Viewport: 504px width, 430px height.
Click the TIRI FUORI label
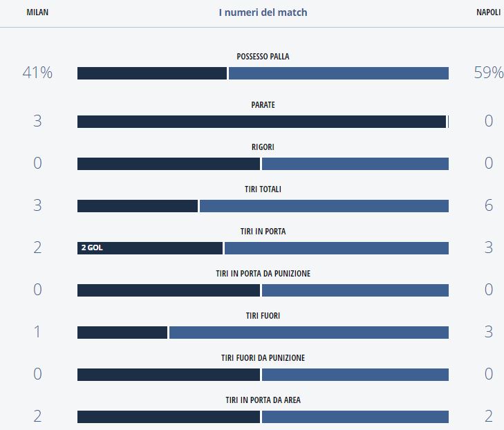[263, 316]
